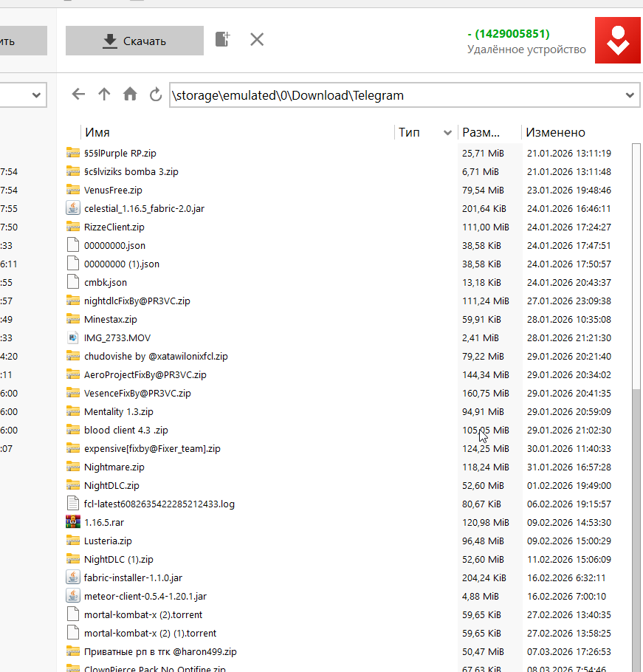The image size is (643, 672).
Task: Select the 1.16.5.rar archive icon
Action: (x=72, y=522)
